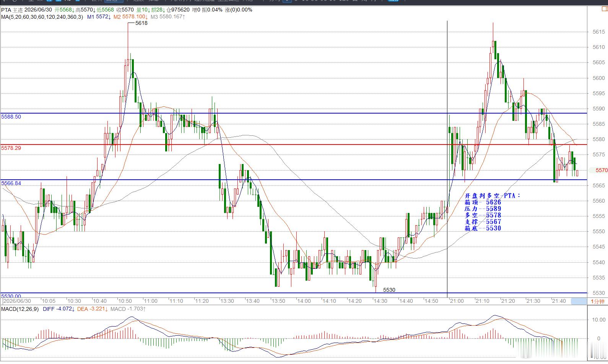This screenshot has height=364, width=608.
Task: Click the 21:00 time axis label
Action: point(457,301)
